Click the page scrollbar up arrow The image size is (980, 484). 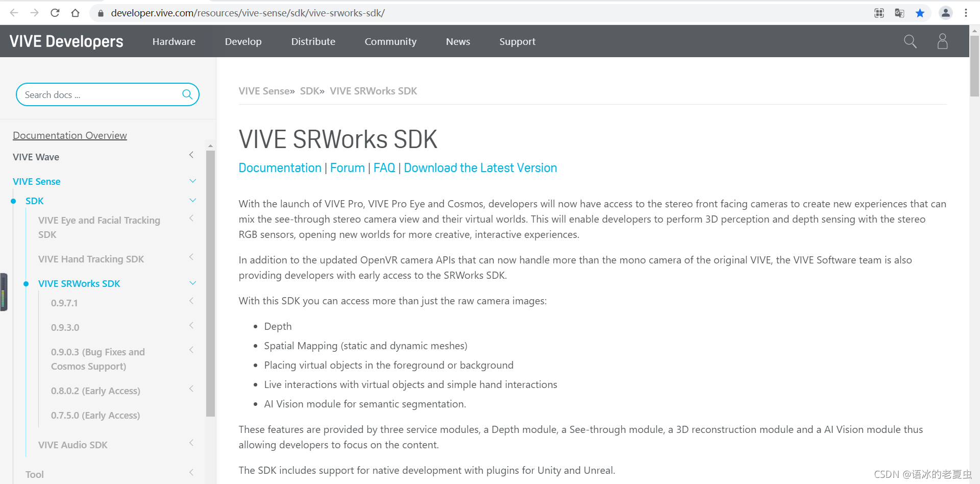(974, 31)
